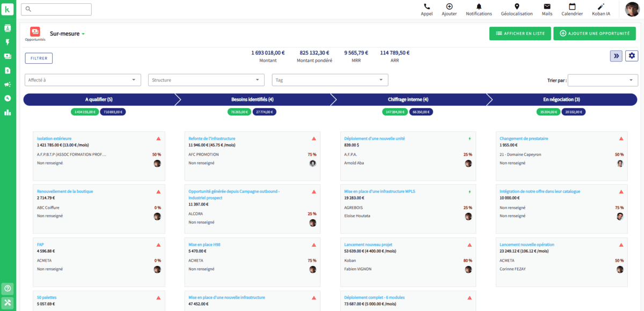This screenshot has height=311, width=644.
Task: Open the Sur-mesure pipeline selector
Action: pos(68,34)
